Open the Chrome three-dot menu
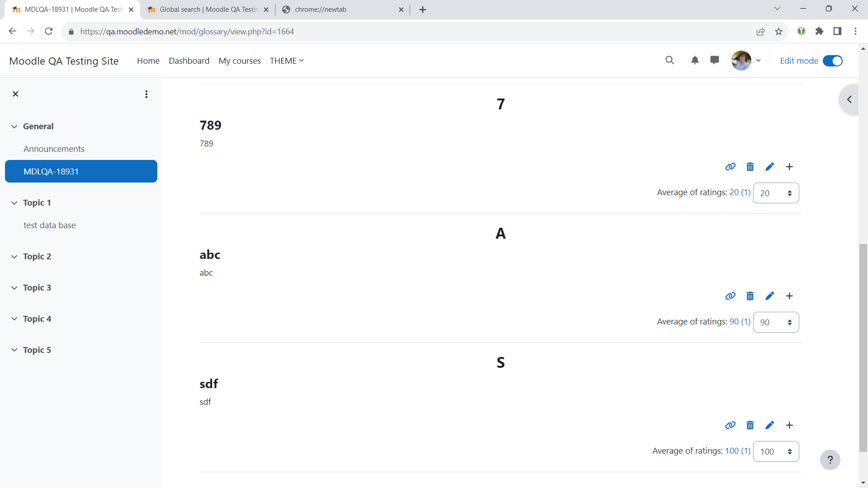The image size is (868, 488). point(855,31)
